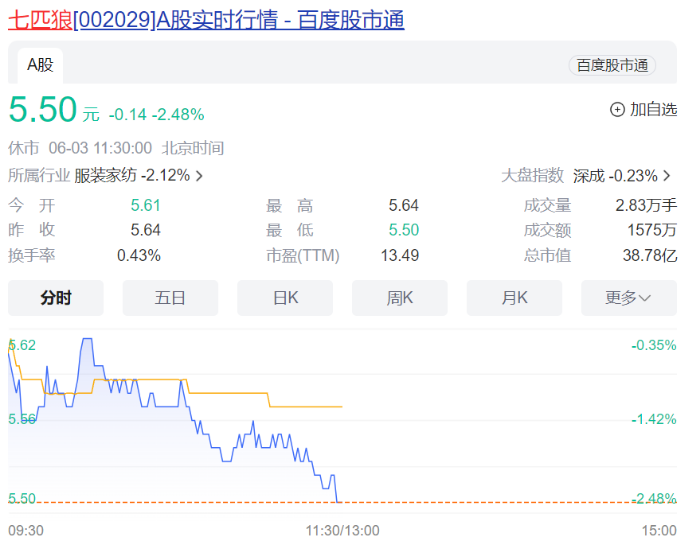Click the 最低 value 5.50
The width and height of the screenshot is (700, 537).
click(x=404, y=230)
